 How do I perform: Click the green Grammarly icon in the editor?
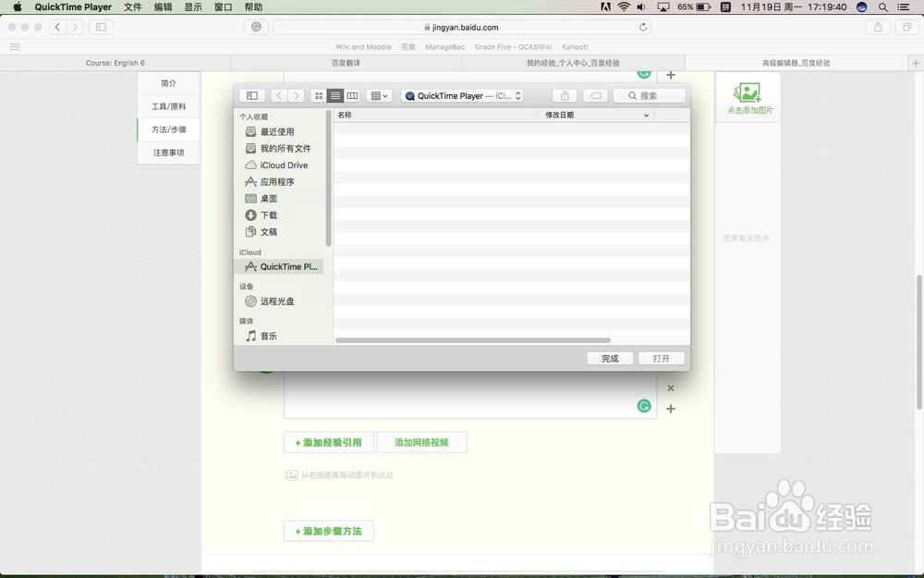pyautogui.click(x=644, y=405)
